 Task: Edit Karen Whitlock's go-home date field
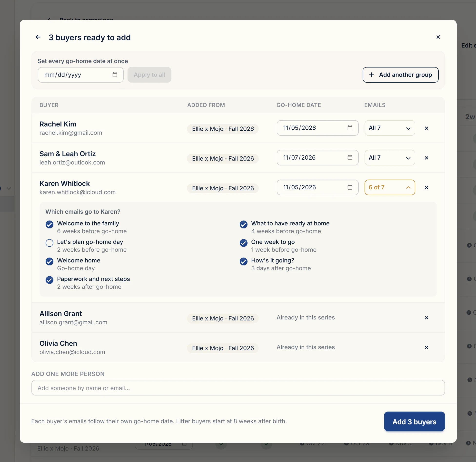317,187
